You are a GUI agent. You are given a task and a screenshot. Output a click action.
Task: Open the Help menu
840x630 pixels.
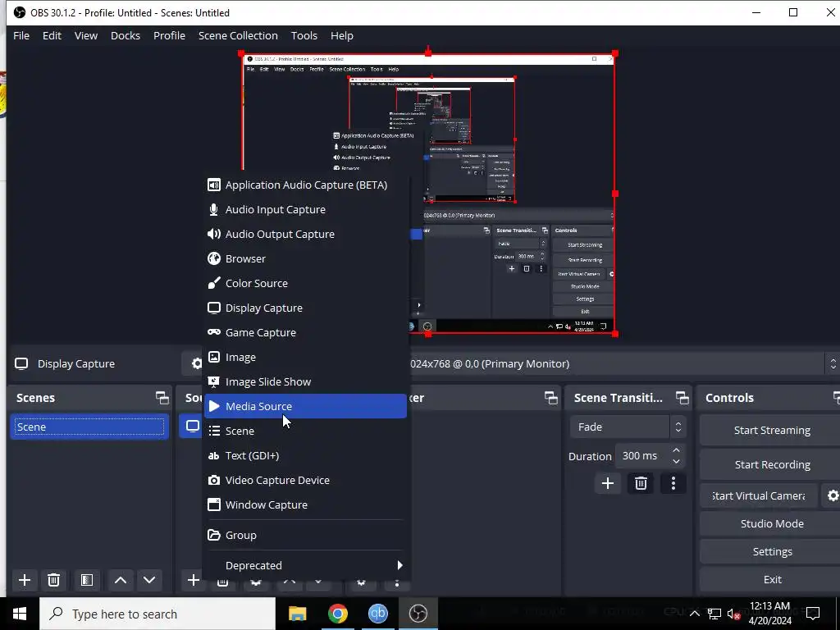(342, 35)
